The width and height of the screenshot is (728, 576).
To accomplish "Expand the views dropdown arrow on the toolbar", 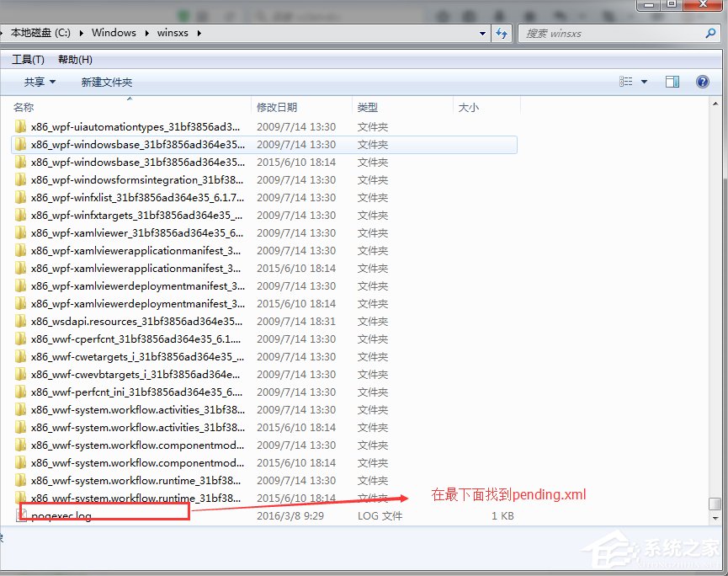I will click(x=645, y=82).
